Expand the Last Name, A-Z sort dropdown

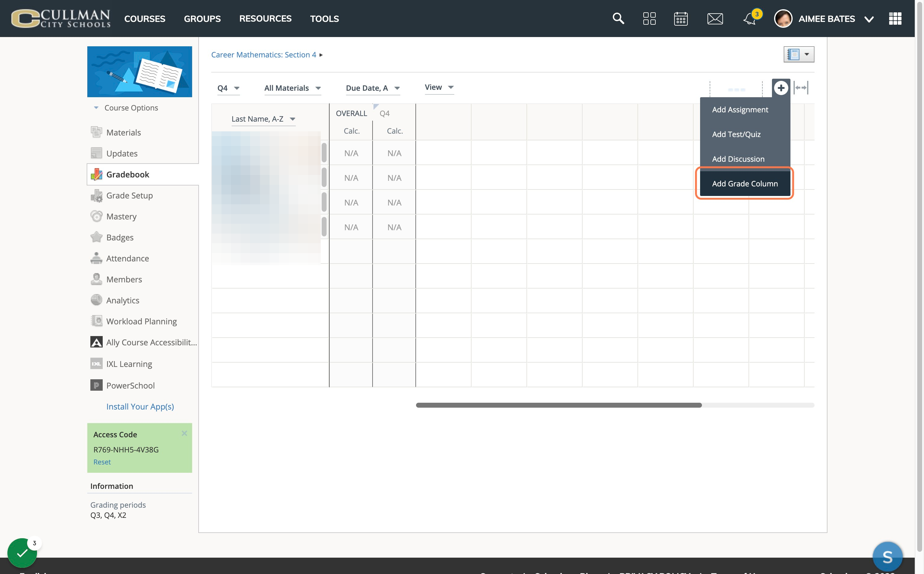263,119
